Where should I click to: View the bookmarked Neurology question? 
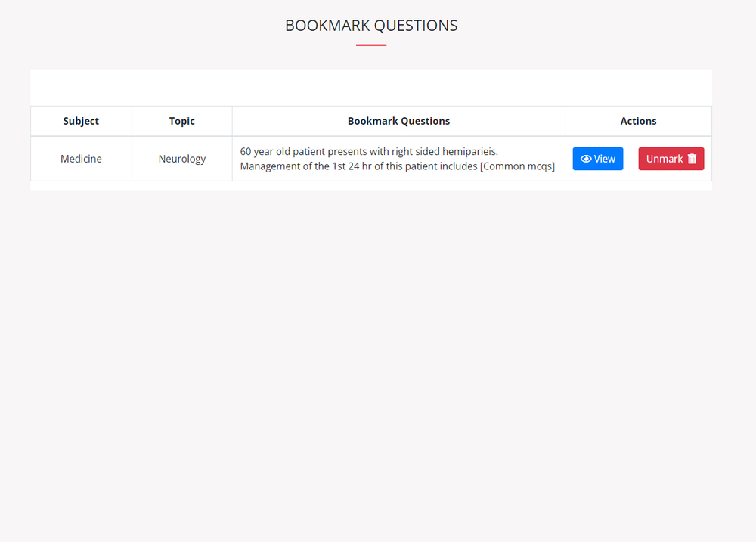(x=597, y=159)
